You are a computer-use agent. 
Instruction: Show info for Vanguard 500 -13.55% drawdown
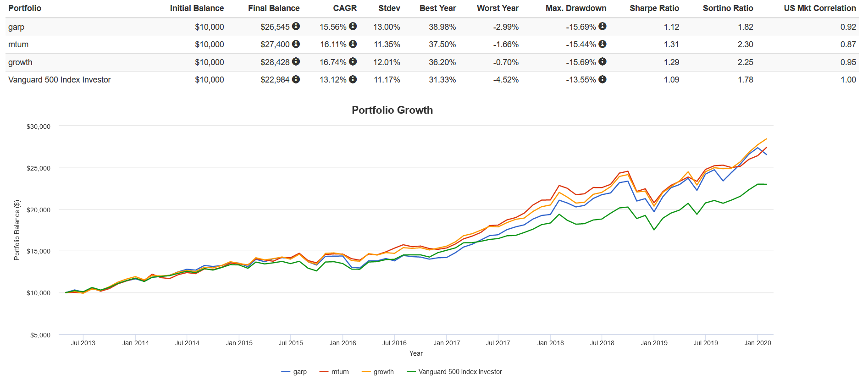pos(603,79)
